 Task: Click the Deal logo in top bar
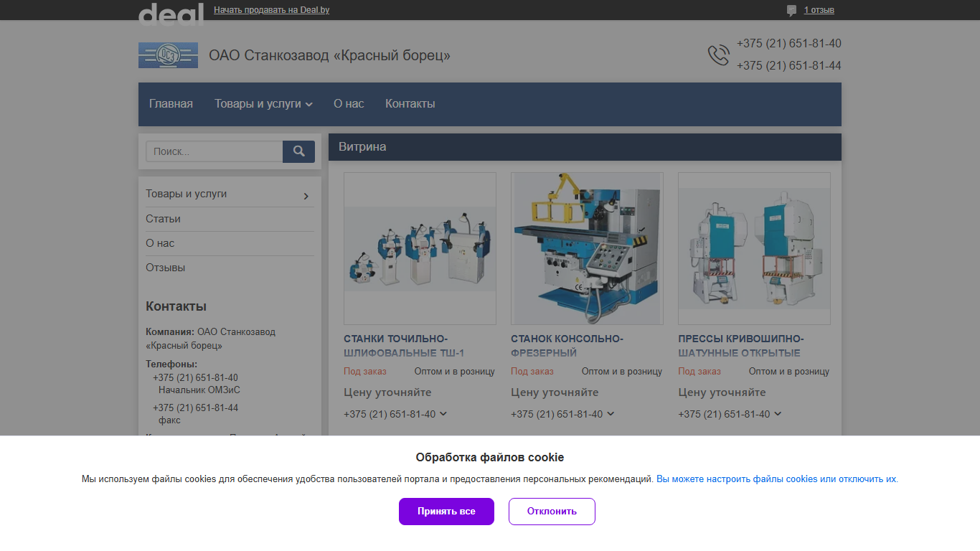coord(171,13)
